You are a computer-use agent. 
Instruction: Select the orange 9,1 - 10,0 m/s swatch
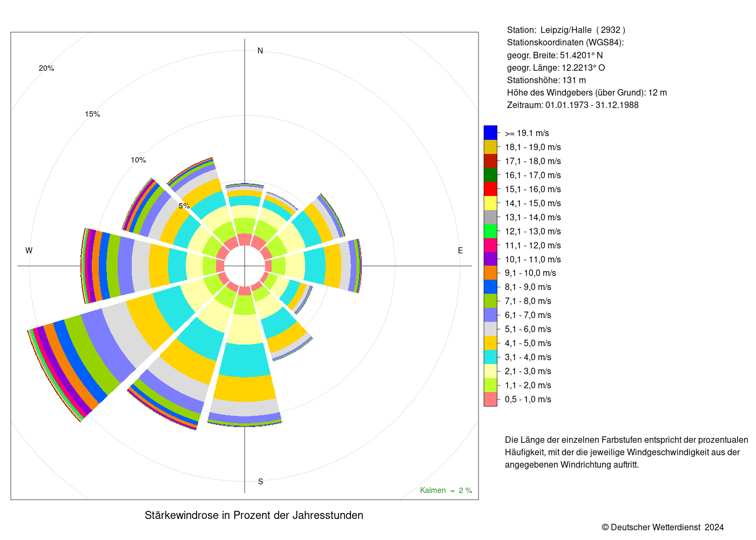[490, 273]
